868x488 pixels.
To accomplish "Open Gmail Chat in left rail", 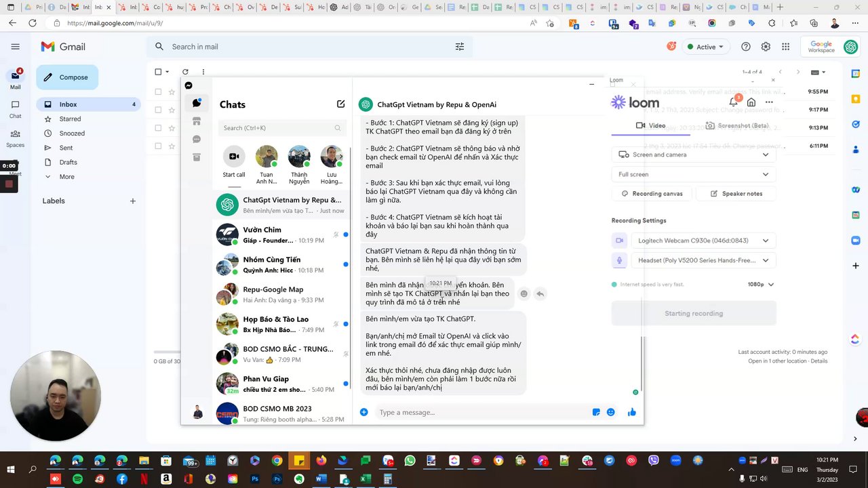I will 15,108.
